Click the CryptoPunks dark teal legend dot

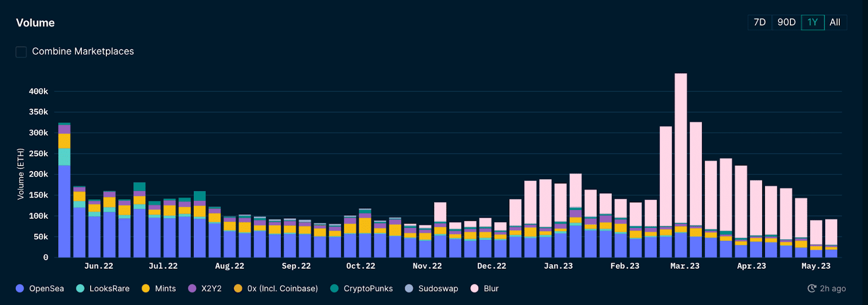click(x=334, y=289)
